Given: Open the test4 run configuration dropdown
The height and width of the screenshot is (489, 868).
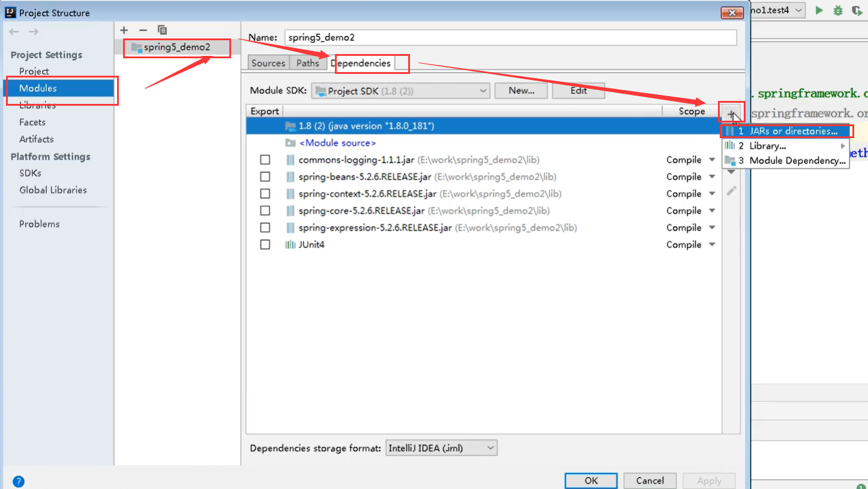Looking at the screenshot, I should [x=777, y=10].
